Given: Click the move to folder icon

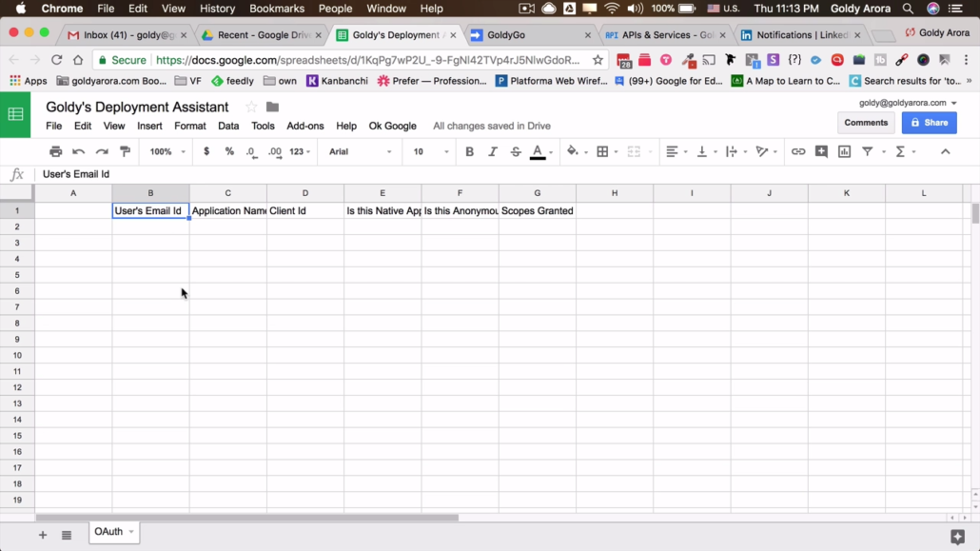Looking at the screenshot, I should 272,107.
